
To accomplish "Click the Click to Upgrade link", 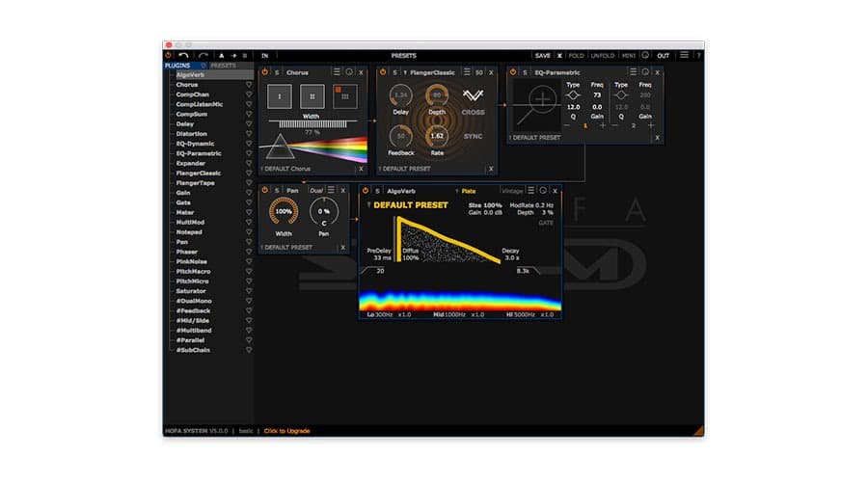I will pos(286,431).
